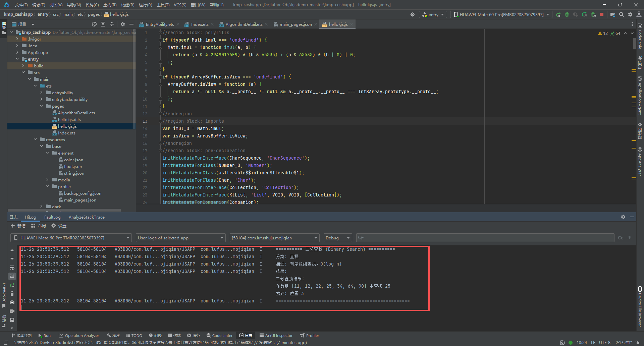Open log panel settings gear at right
The width and height of the screenshot is (644, 346).
(623, 217)
